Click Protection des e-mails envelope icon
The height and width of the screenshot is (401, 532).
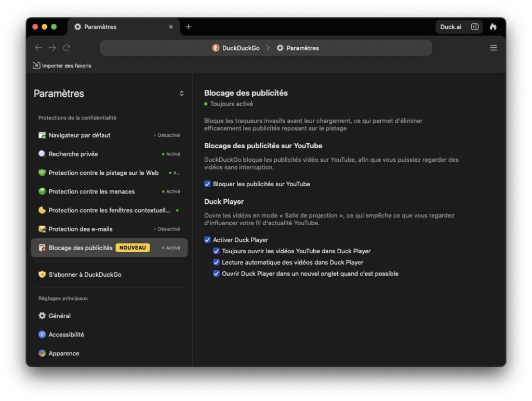click(42, 229)
